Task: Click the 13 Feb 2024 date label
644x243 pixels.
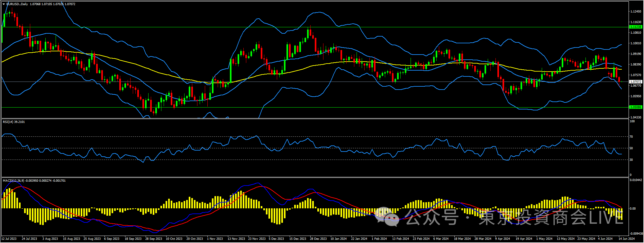Action: point(401,239)
